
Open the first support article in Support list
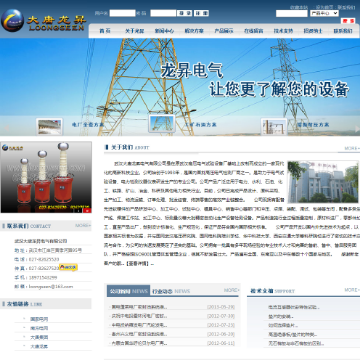click(x=294, y=307)
